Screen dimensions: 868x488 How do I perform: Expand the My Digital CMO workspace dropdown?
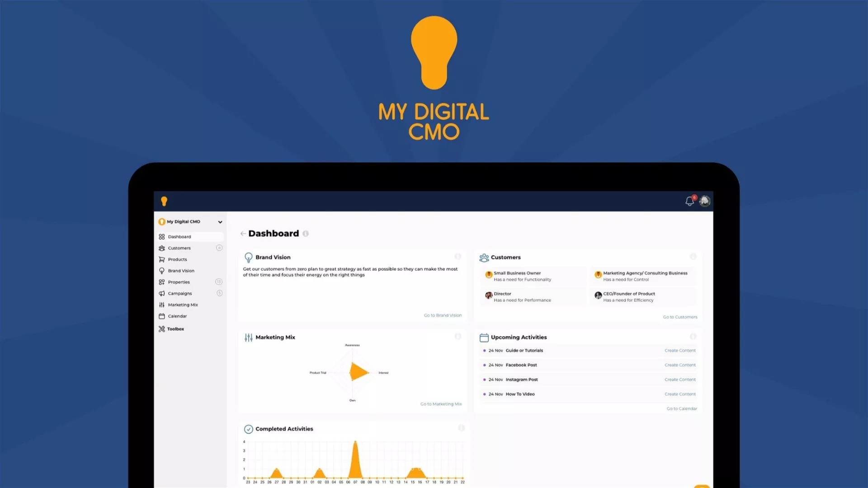(x=220, y=222)
